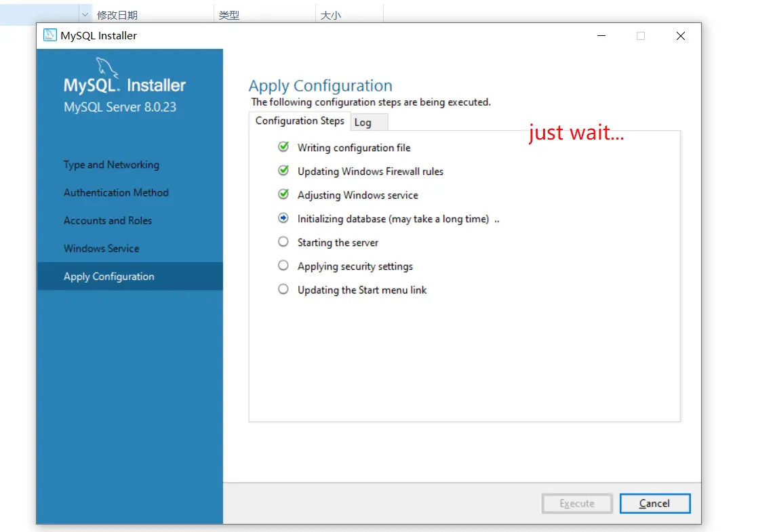Click the green check beside Writing configuration file

[283, 146]
